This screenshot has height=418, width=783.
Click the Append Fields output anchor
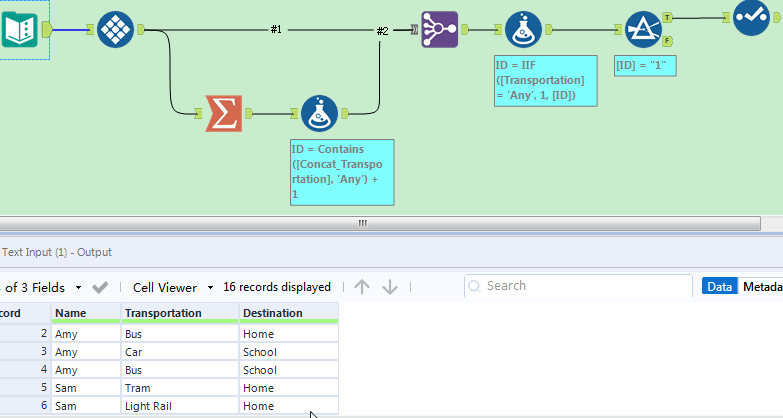pyautogui.click(x=464, y=29)
